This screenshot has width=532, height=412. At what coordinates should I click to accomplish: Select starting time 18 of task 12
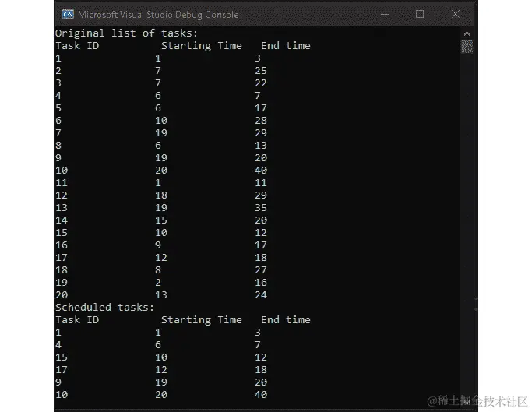(x=161, y=195)
